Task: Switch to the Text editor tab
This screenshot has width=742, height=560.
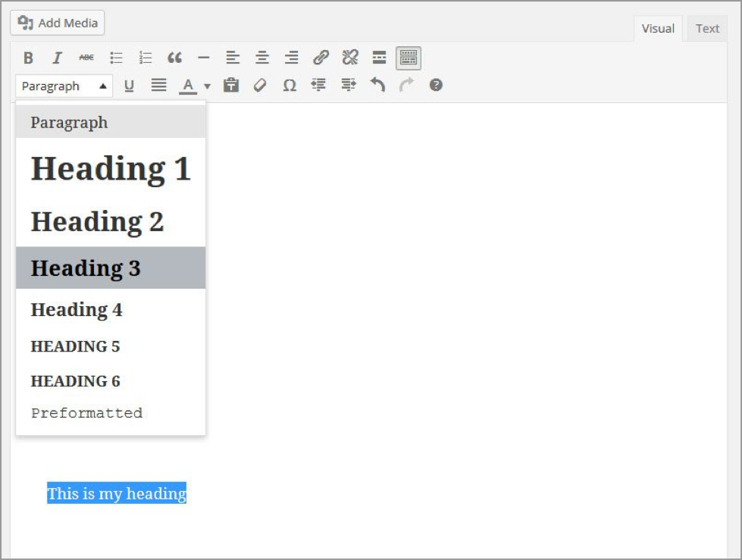Action: (x=706, y=28)
